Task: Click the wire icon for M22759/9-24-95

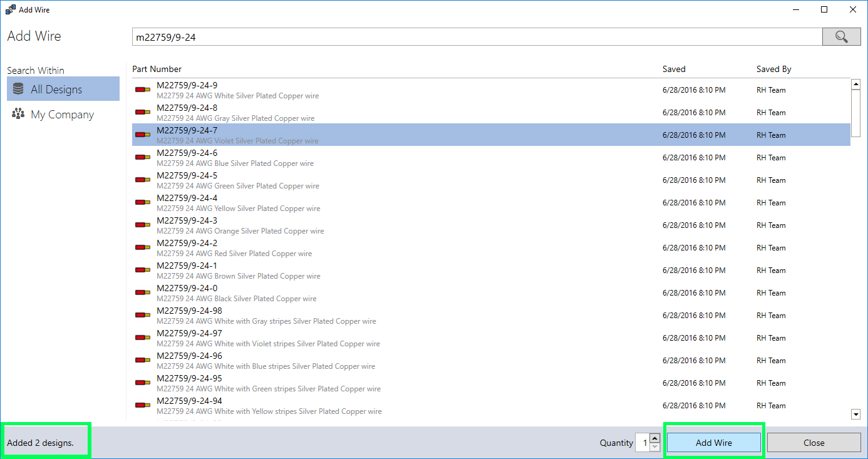Action: [143, 383]
